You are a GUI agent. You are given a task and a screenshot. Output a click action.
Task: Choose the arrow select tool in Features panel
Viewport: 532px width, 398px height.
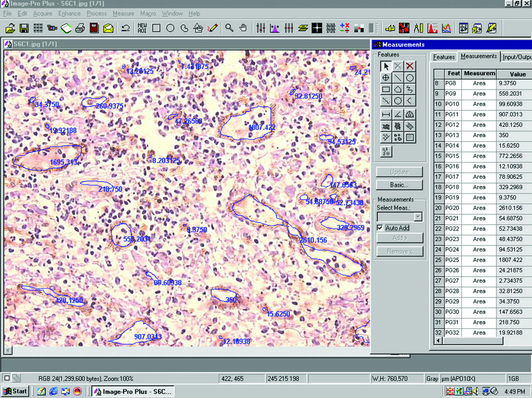386,66
